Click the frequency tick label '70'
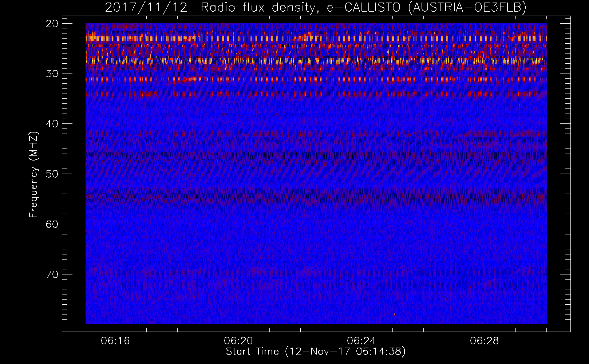 coord(52,274)
